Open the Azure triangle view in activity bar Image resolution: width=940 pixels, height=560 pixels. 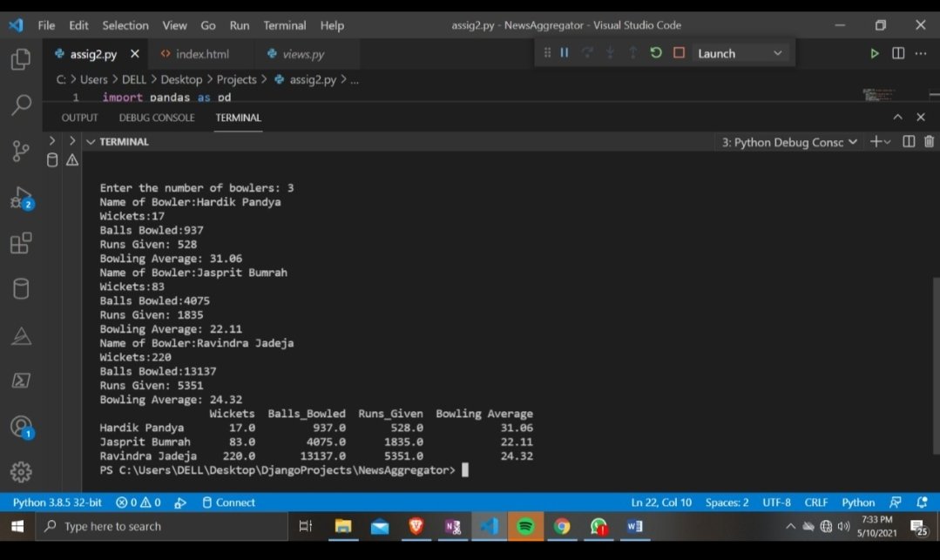(x=21, y=336)
